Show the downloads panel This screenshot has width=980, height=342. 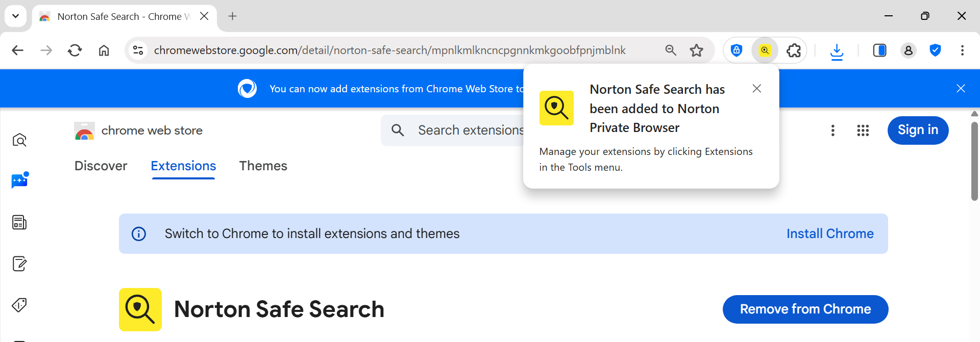(x=837, y=51)
